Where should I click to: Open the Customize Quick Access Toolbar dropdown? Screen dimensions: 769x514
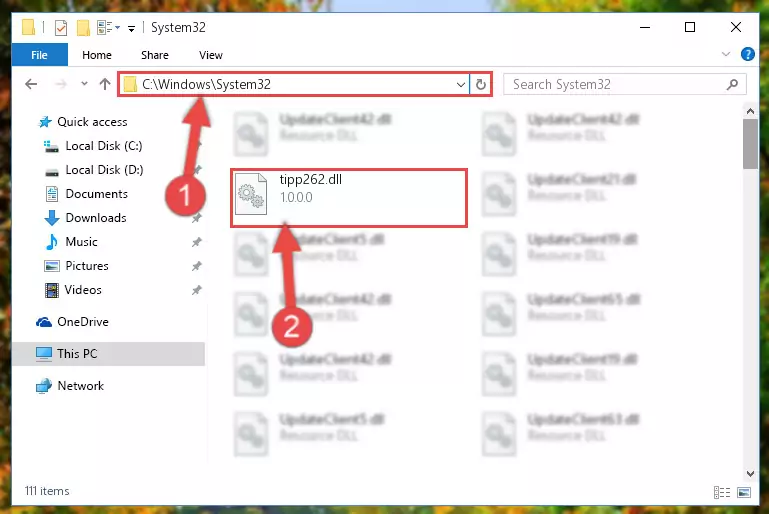point(131,28)
